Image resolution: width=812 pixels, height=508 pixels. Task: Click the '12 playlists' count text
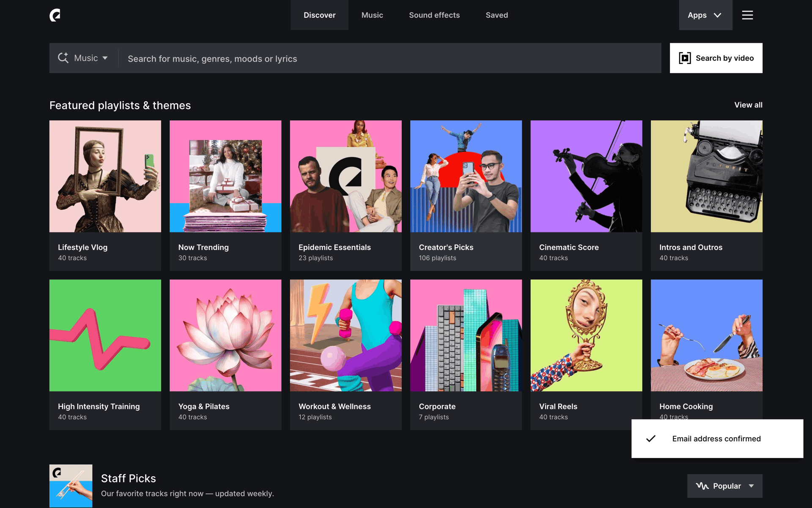tap(315, 417)
